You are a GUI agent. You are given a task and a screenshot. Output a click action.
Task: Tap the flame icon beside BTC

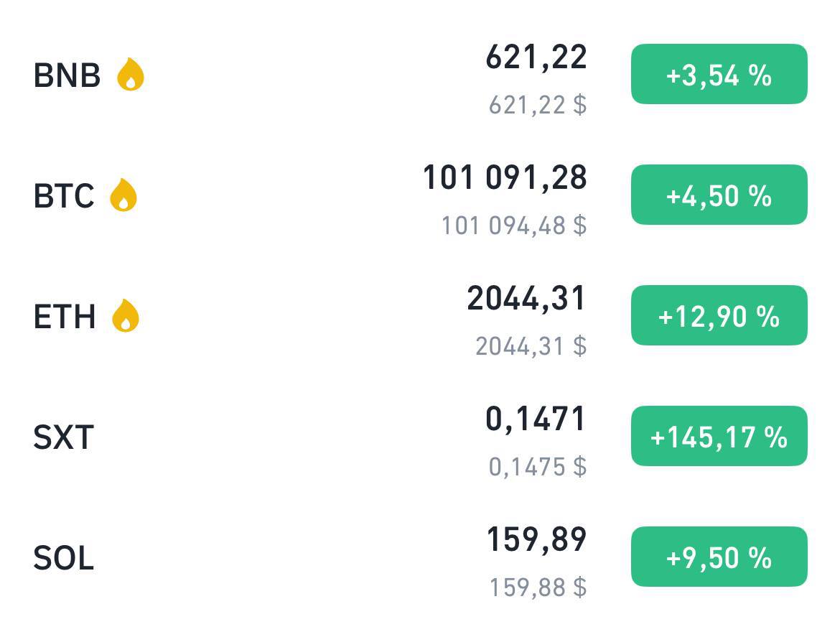(123, 195)
